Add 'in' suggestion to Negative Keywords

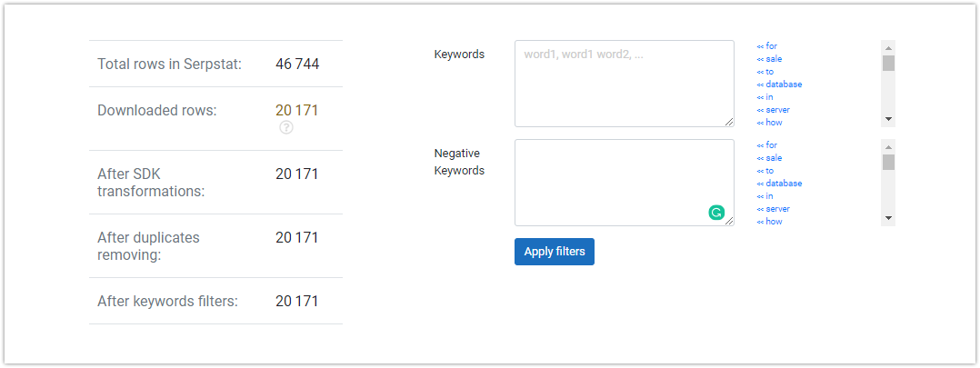tap(765, 196)
